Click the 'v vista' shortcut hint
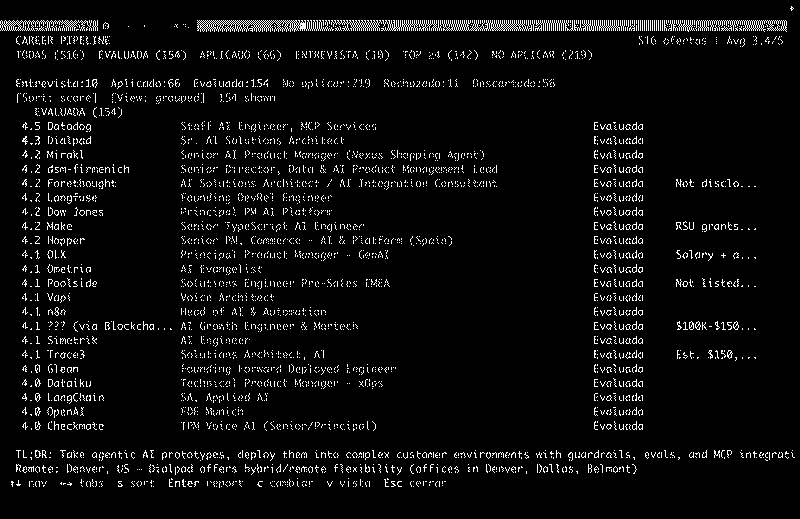Viewport: 800px width, 519px height. point(348,483)
